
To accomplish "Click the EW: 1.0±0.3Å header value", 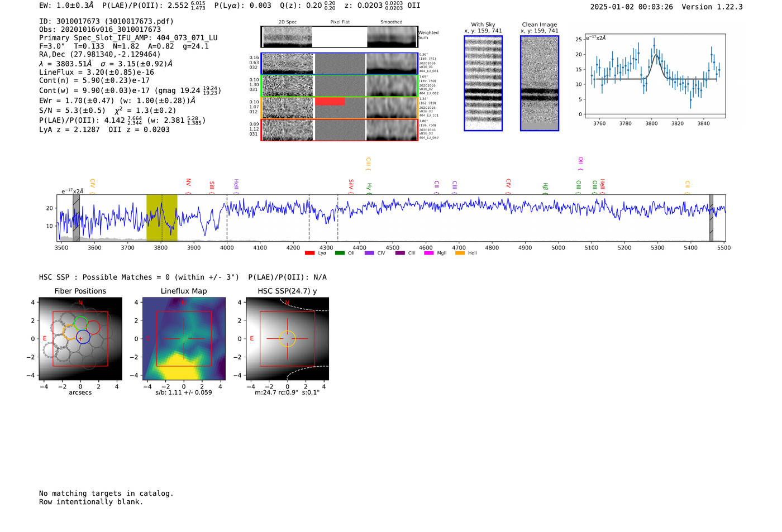I will point(66,5).
